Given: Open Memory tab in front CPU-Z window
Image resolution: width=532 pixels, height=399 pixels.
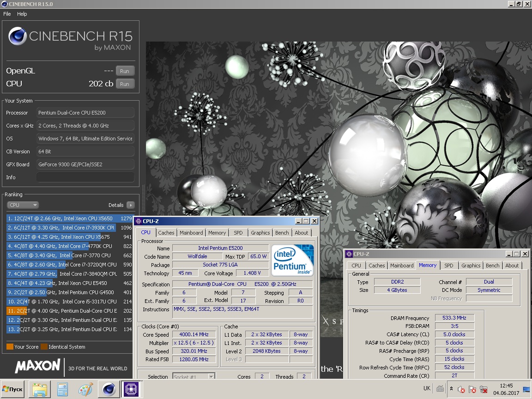Looking at the screenshot, I should coord(217,233).
